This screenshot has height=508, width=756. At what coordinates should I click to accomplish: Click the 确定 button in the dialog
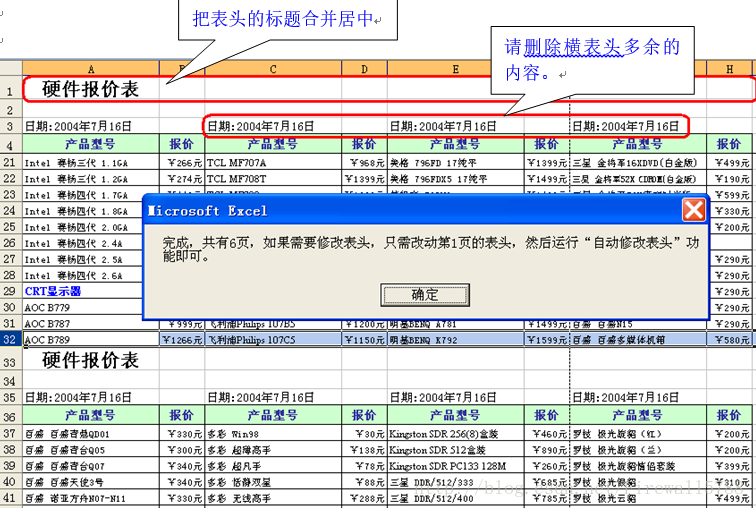425,294
